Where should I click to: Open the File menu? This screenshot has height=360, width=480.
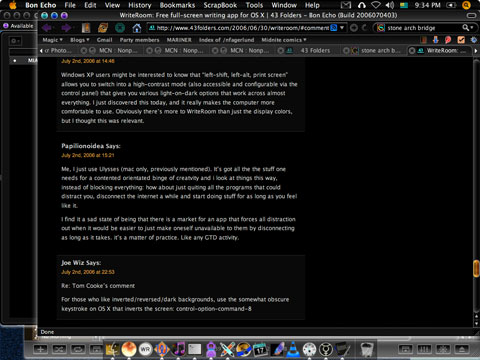[70, 5]
